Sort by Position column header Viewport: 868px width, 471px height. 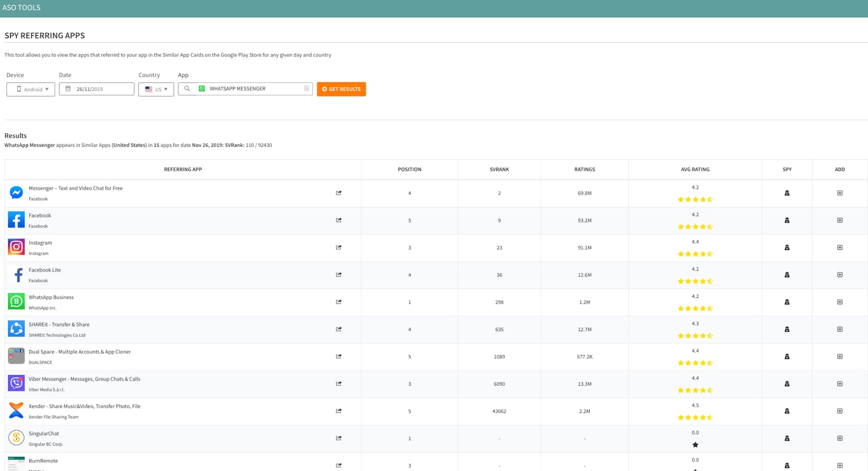[410, 170]
